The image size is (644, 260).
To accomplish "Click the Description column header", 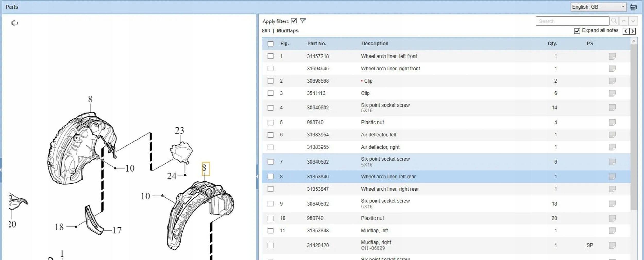I will (x=375, y=44).
